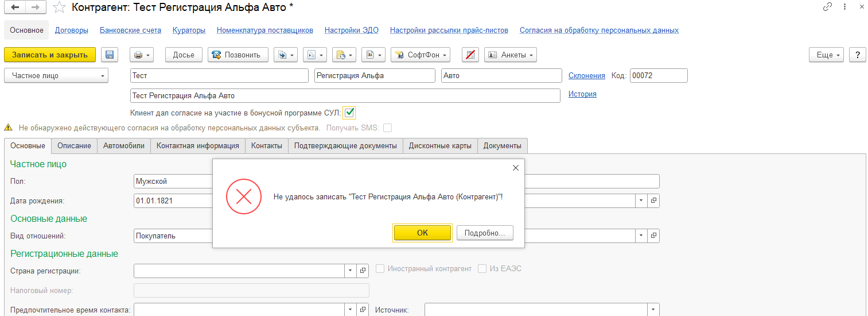The width and height of the screenshot is (868, 316).
Task: Open the История link
Action: click(x=582, y=94)
